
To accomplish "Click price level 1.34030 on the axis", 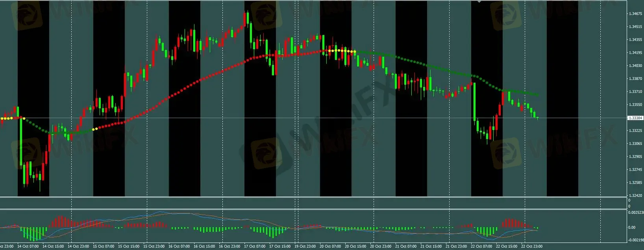I will 635,66.
